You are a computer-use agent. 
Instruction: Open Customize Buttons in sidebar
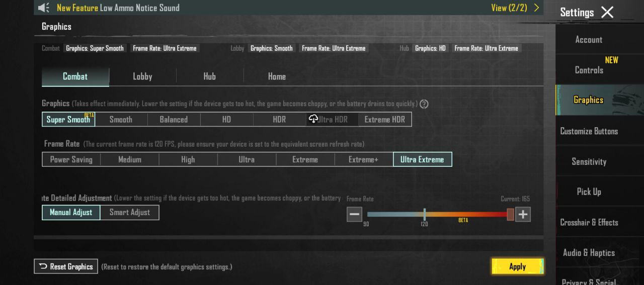point(589,131)
